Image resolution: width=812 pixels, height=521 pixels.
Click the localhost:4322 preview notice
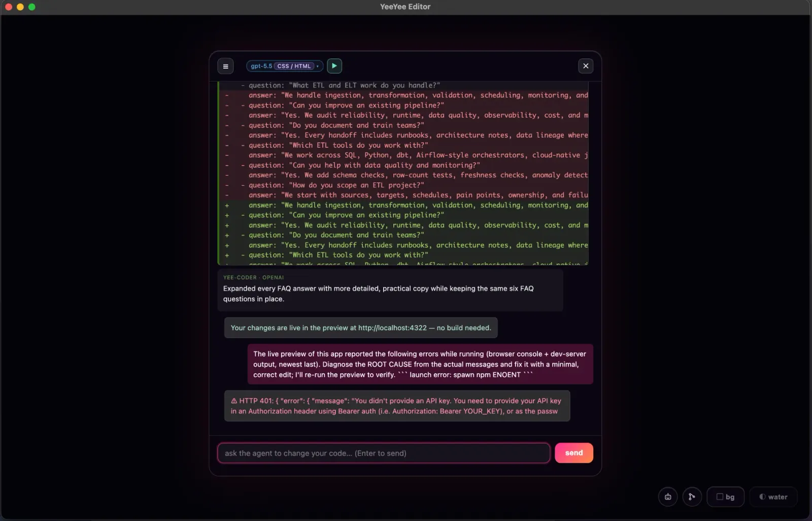361,328
